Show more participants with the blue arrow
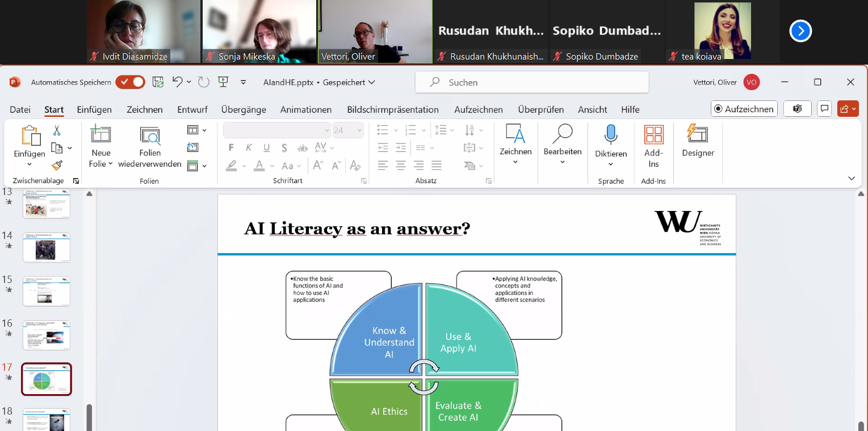This screenshot has height=431, width=868. point(800,31)
